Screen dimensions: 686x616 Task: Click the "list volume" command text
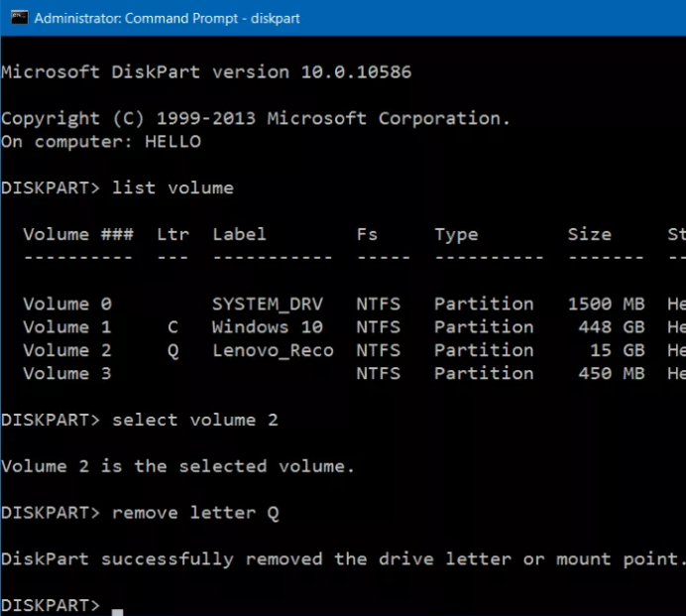tap(172, 187)
